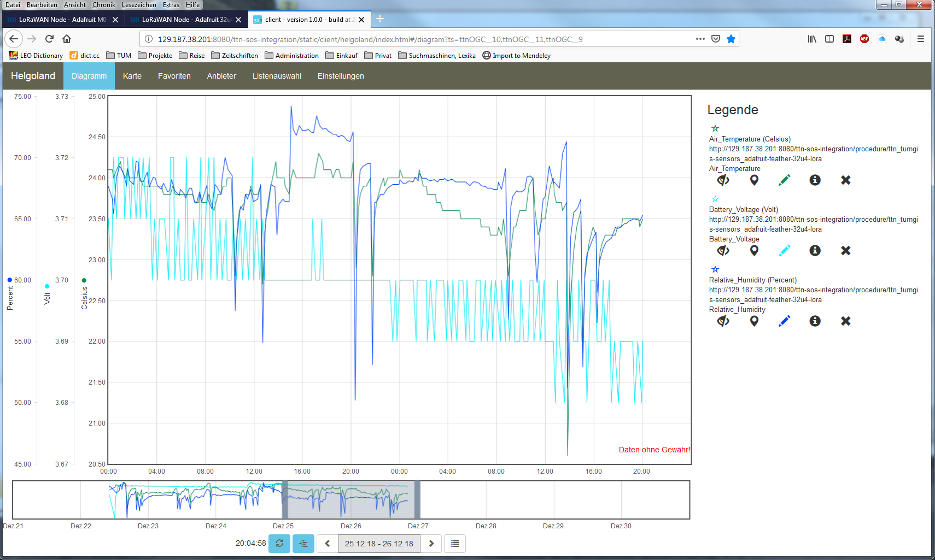Hide the Relative_Humidity series via eye icon
Viewport: 935px width, 560px height.
[723, 321]
